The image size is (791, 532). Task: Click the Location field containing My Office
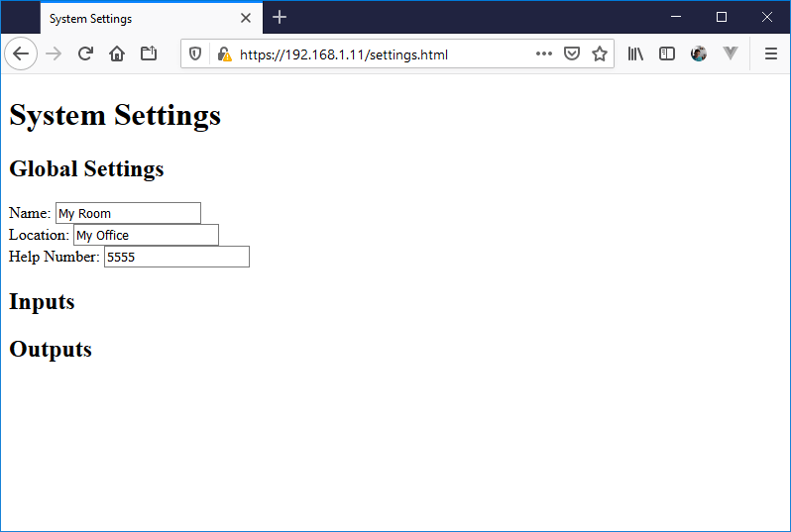click(x=146, y=235)
